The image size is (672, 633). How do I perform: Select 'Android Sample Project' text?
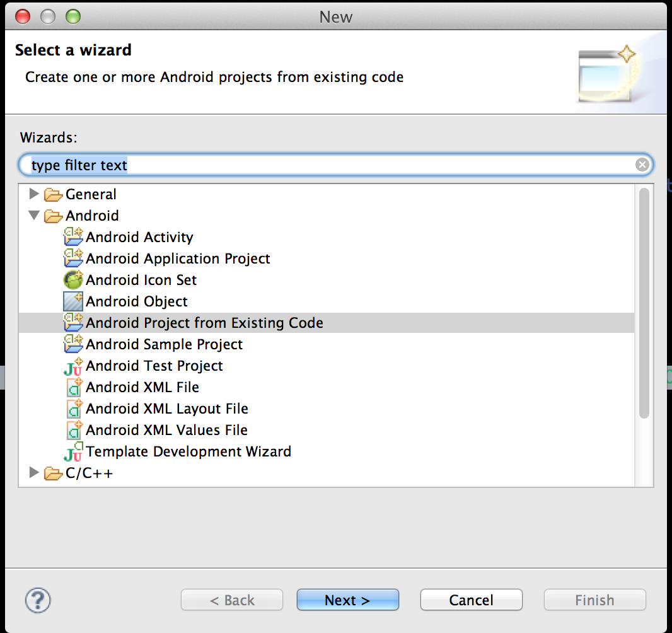(x=164, y=344)
